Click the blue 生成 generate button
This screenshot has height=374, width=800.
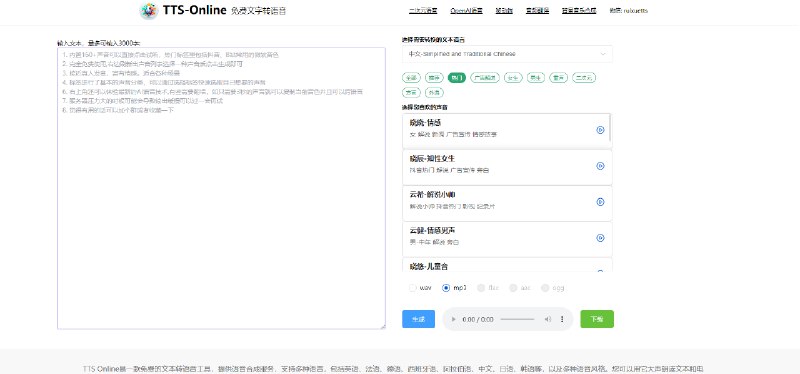point(418,319)
